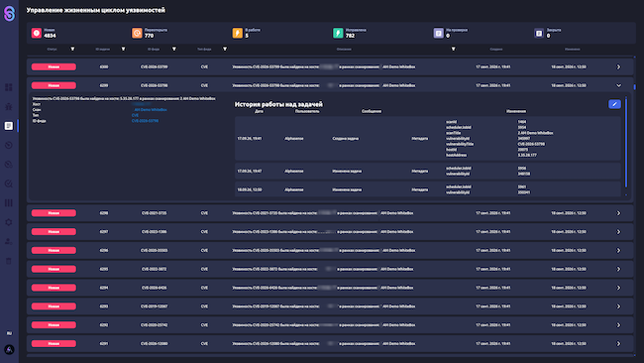
Task: Select history entry dated 17.09.26, 19:47
Action: click(428, 171)
